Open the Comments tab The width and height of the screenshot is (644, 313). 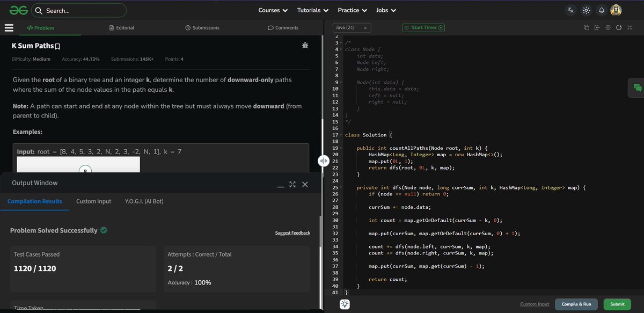[283, 27]
